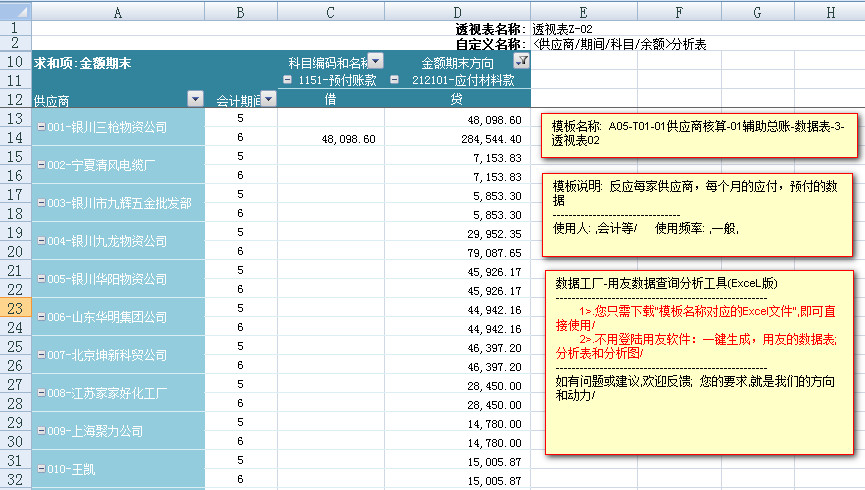Collapse the 1151-预付账款 column group
The image size is (865, 490).
[288, 80]
